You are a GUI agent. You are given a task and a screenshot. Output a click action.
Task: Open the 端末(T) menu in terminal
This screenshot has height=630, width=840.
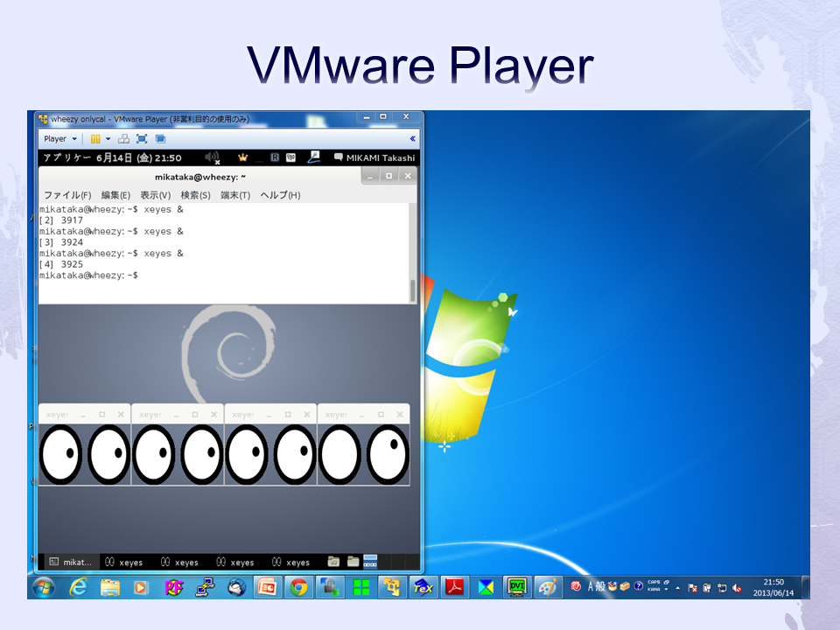(235, 195)
